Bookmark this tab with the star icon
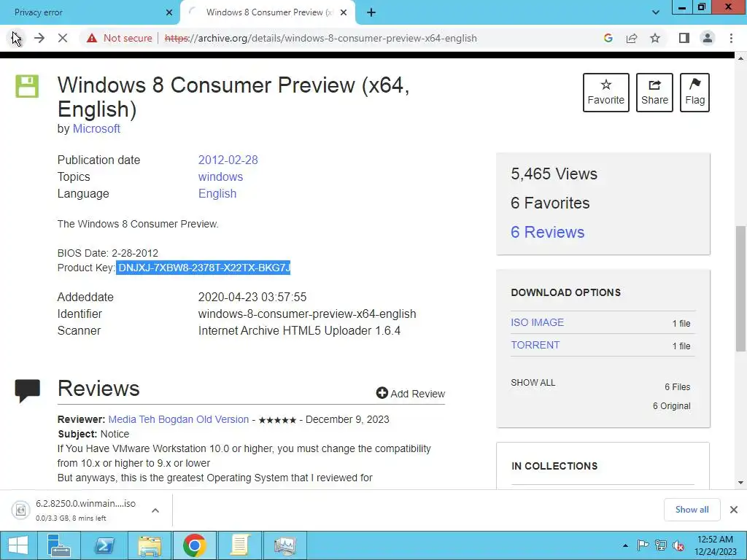The width and height of the screenshot is (747, 560). click(655, 38)
